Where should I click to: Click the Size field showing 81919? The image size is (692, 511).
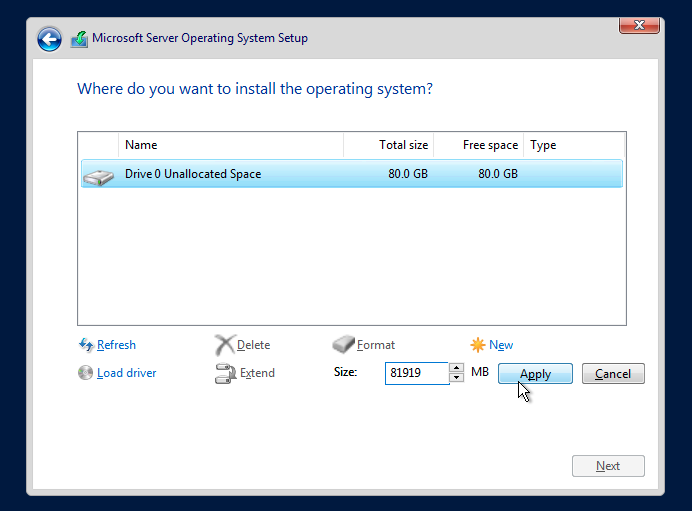click(x=417, y=373)
